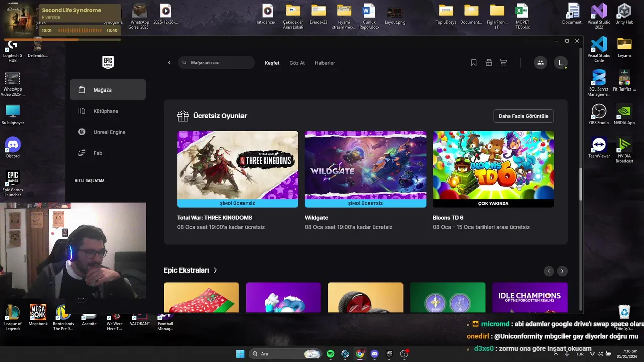This screenshot has width=644, height=362.
Task: Click the taskbar search box Ara
Action: pyautogui.click(x=285, y=354)
